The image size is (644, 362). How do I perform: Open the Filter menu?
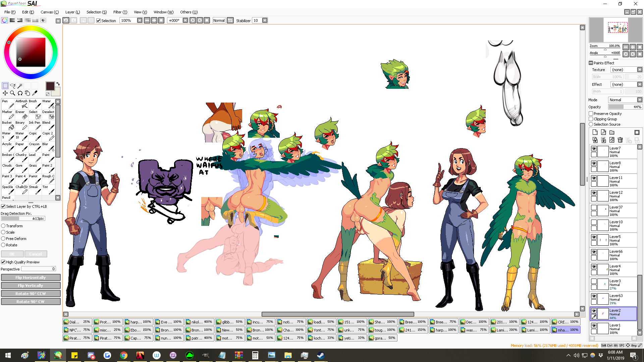click(120, 12)
